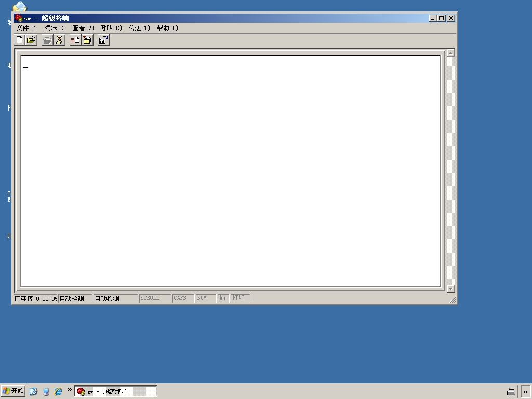Click the first quick launch icon beside Start
Image resolution: width=532 pixels, height=399 pixels.
pos(33,392)
